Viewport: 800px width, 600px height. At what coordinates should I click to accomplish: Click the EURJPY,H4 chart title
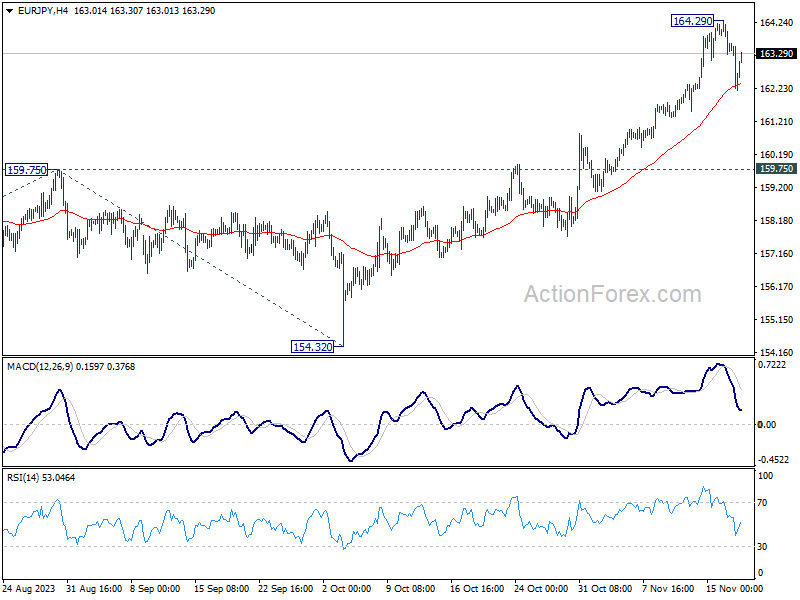click(43, 11)
